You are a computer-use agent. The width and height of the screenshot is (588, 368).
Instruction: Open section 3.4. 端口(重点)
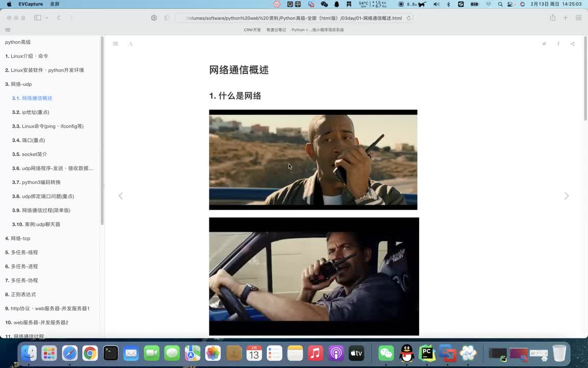[29, 140]
